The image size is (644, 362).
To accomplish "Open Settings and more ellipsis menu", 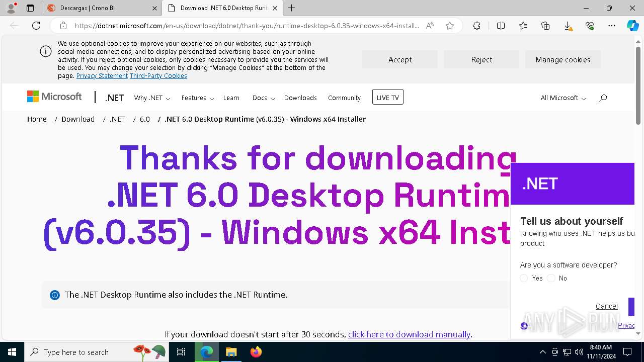I will [x=612, y=26].
